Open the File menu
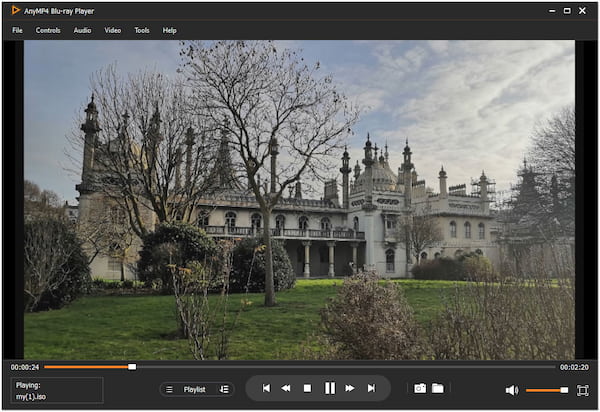The width and height of the screenshot is (600, 412). pos(17,30)
